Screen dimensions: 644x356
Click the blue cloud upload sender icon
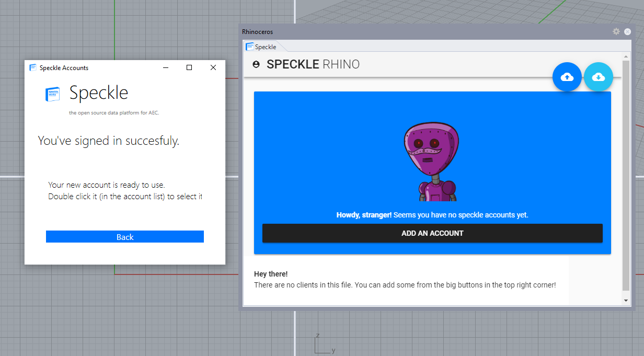[x=567, y=76]
